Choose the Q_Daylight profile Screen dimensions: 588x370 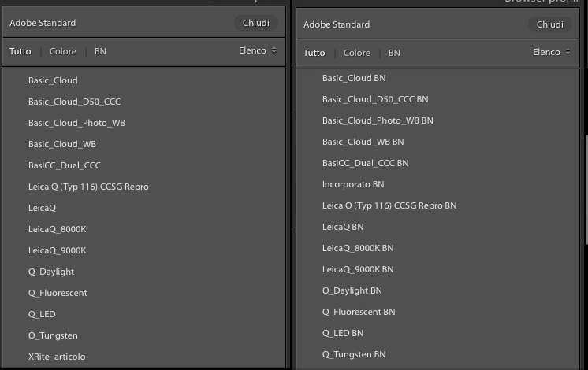point(51,272)
